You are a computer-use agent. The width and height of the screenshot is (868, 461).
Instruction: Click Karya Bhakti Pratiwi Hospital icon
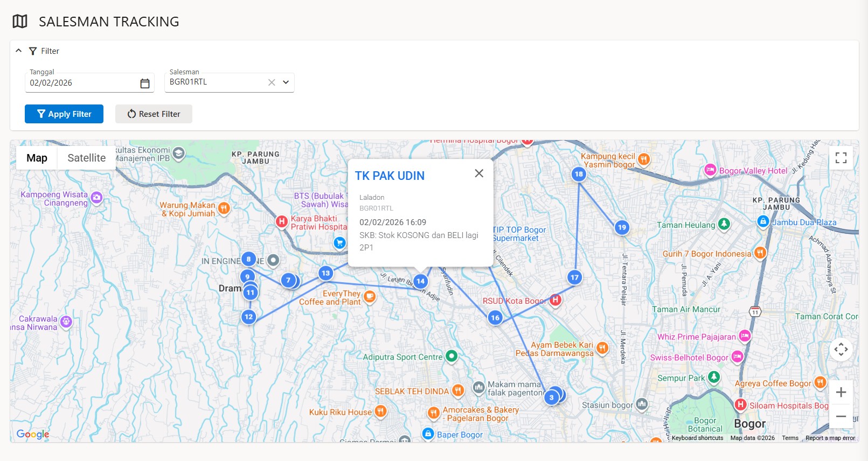pyautogui.click(x=281, y=221)
